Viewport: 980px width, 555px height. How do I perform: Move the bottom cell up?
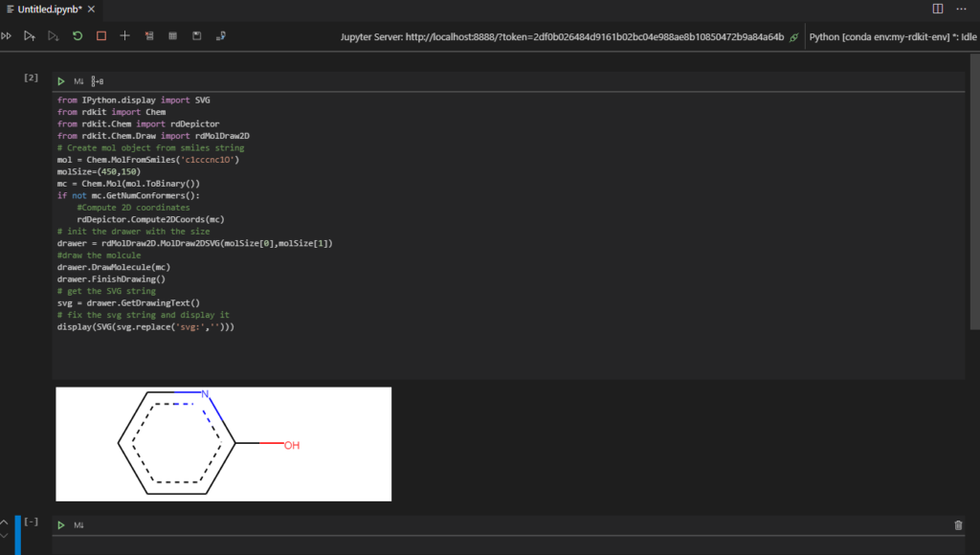5,522
